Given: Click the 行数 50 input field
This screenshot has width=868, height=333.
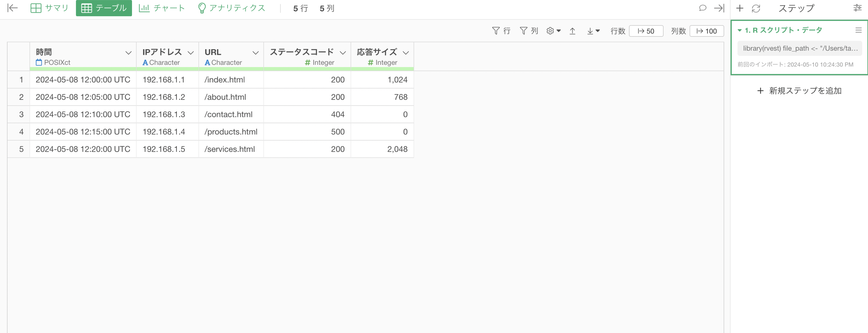Looking at the screenshot, I should pos(646,31).
